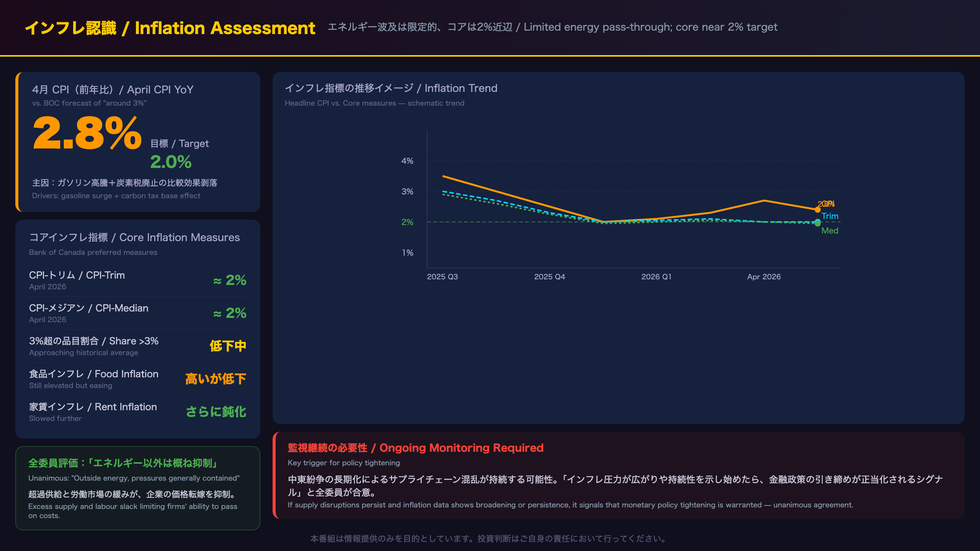Click the Rent Inflation さらに鈍化 status

pyautogui.click(x=216, y=412)
